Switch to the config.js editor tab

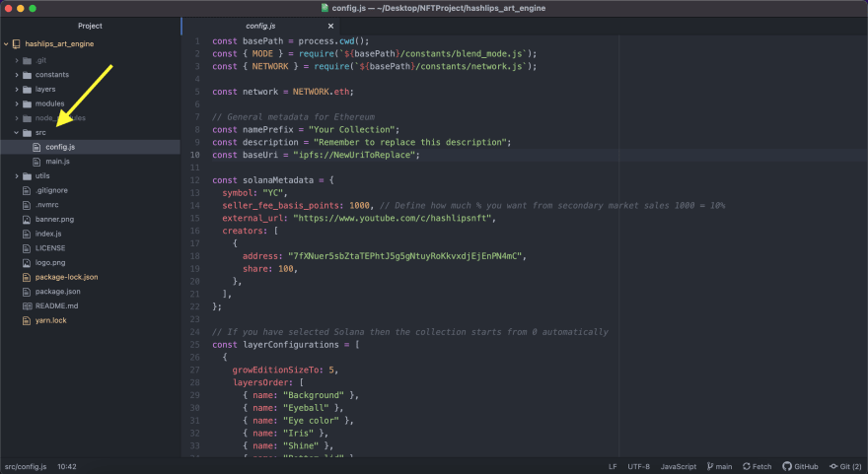click(260, 26)
